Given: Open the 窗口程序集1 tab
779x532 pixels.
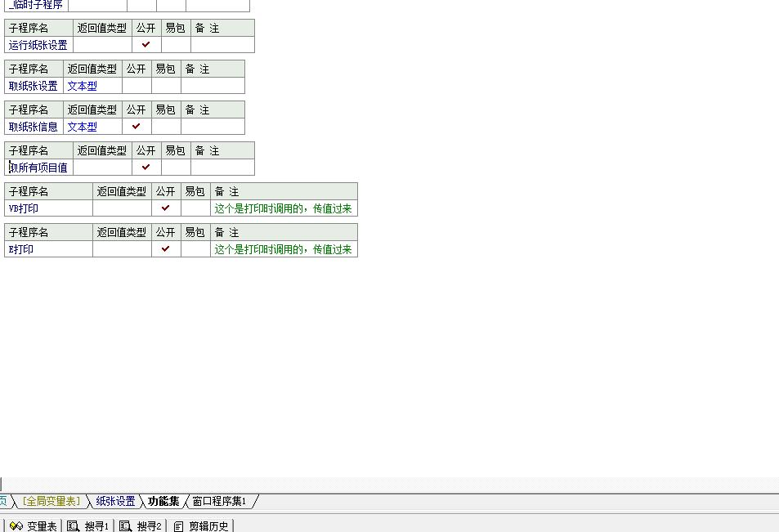Looking at the screenshot, I should [x=219, y=501].
